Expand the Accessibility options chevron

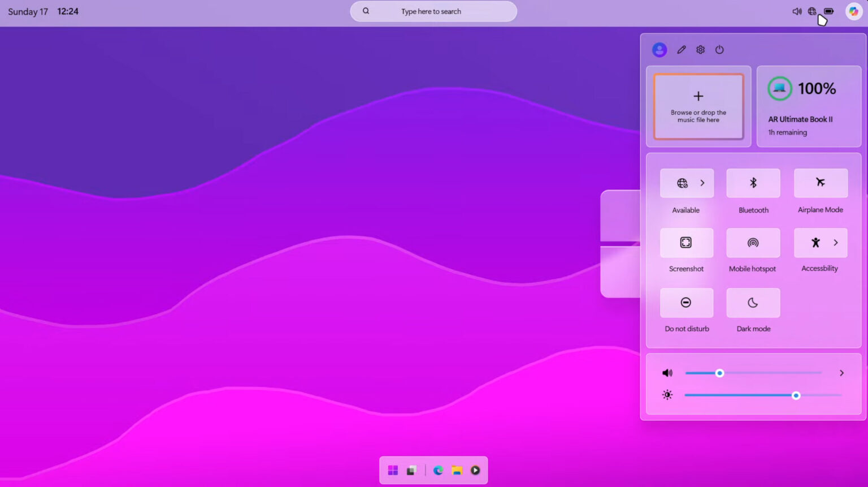836,243
